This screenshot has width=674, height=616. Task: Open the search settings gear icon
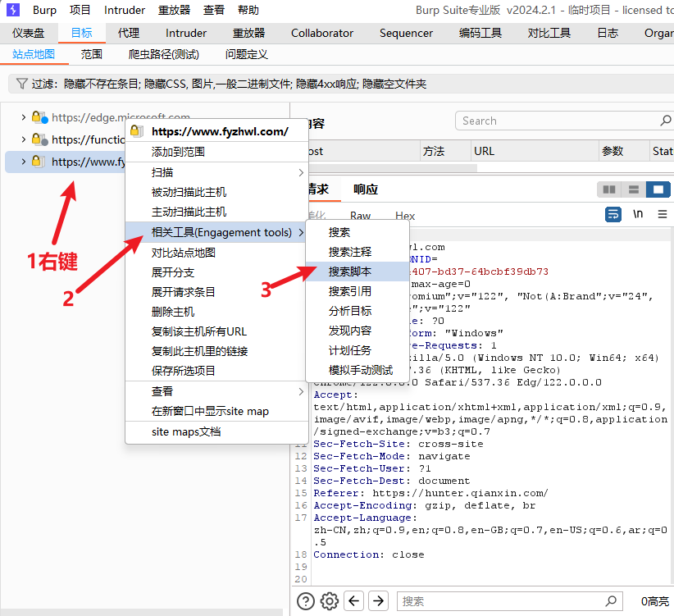pos(330,601)
